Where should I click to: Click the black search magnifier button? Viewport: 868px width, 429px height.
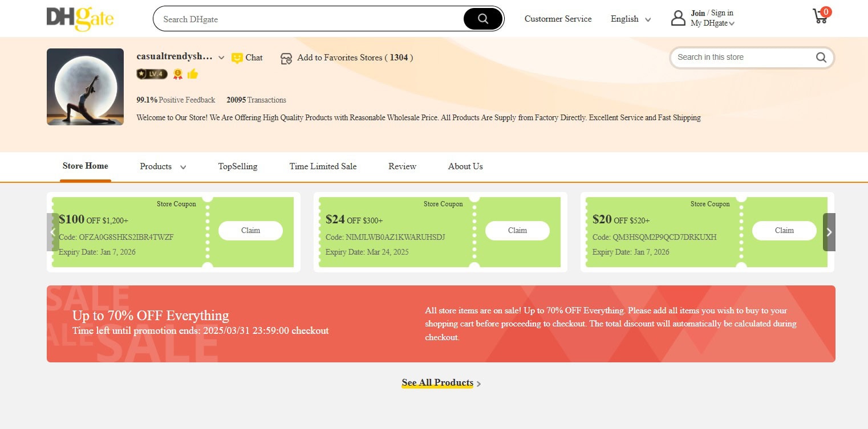(483, 19)
